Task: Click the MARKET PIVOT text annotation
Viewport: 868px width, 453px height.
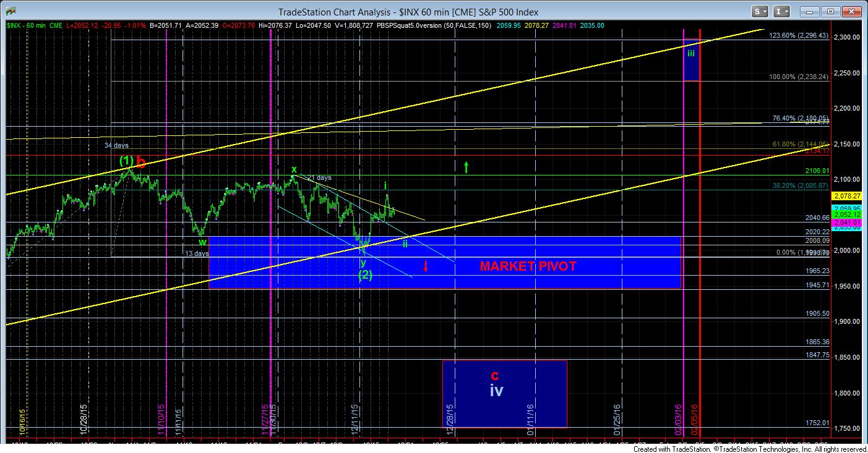Action: [528, 267]
